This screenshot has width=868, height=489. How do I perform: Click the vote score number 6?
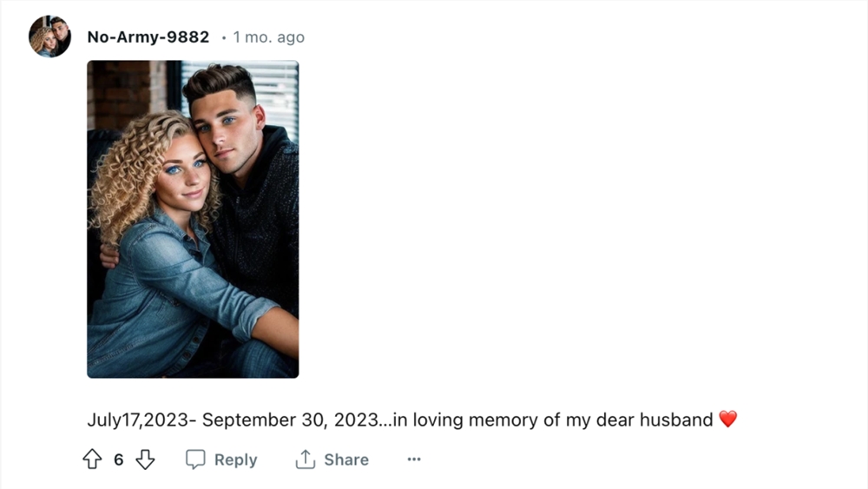(118, 459)
